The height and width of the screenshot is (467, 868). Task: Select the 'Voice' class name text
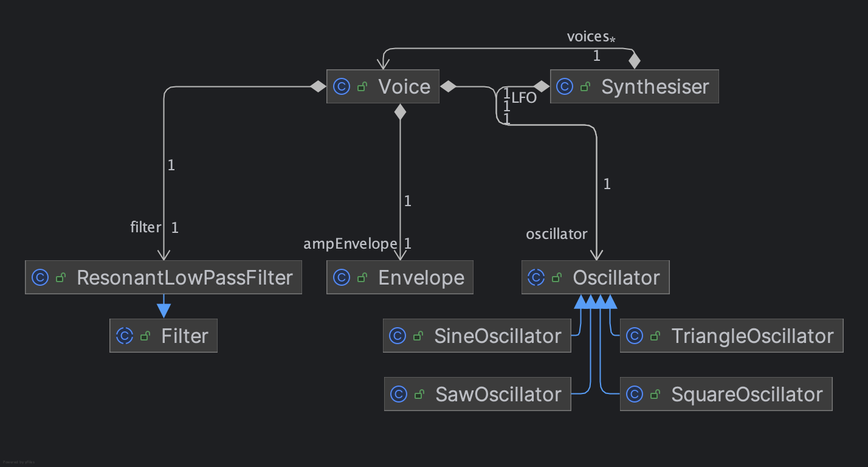pyautogui.click(x=404, y=87)
